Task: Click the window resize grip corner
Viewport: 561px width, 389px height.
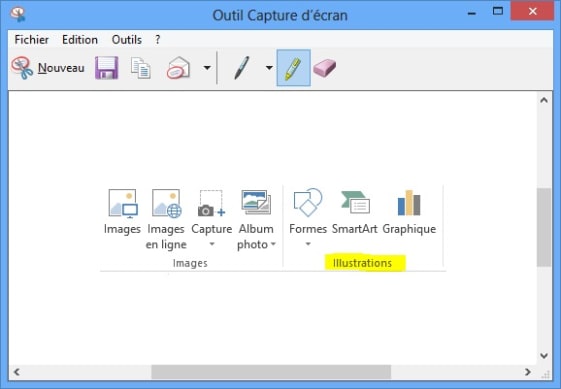Action: (x=546, y=374)
